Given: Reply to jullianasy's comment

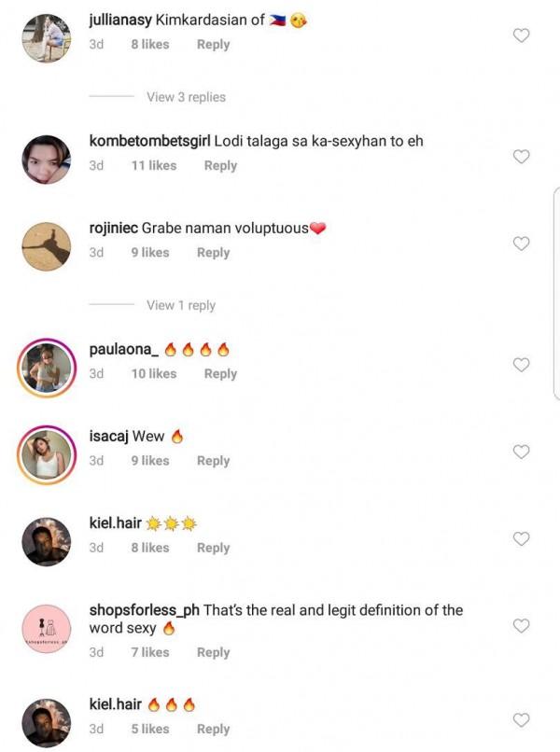Looking at the screenshot, I should click(213, 44).
